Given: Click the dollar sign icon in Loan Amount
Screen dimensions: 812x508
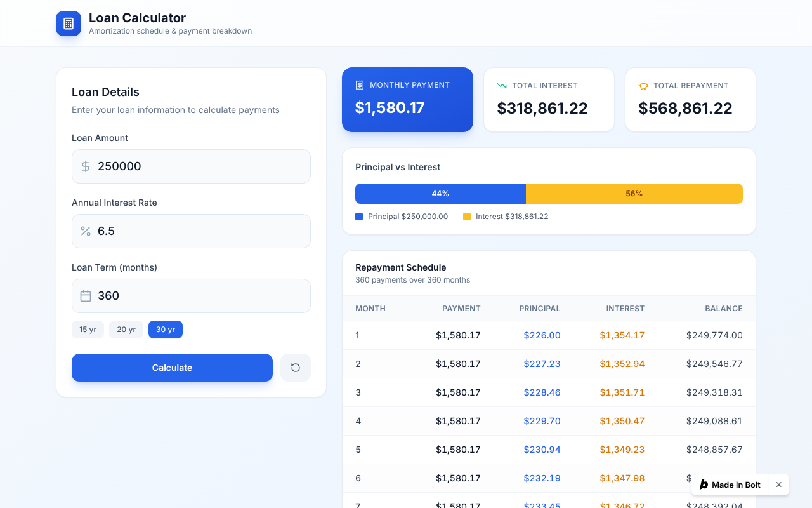Looking at the screenshot, I should [x=86, y=166].
